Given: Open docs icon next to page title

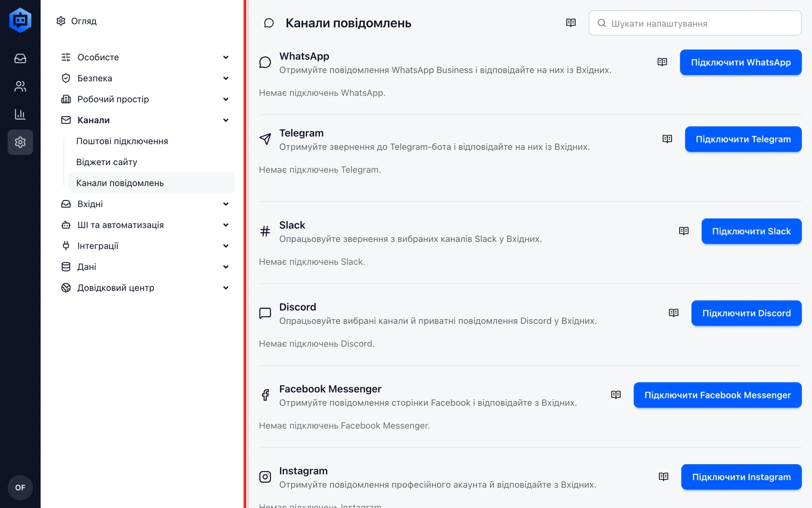Looking at the screenshot, I should click(571, 23).
